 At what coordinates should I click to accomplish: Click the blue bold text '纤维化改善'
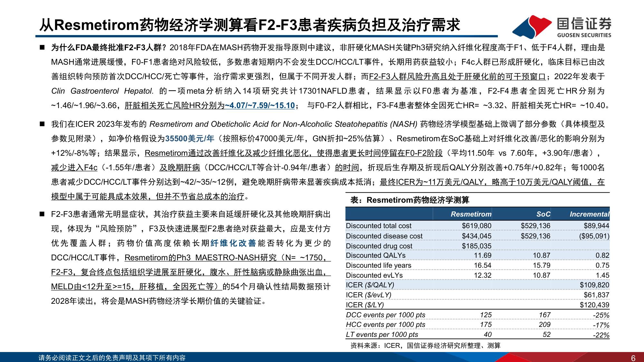click(233, 243)
